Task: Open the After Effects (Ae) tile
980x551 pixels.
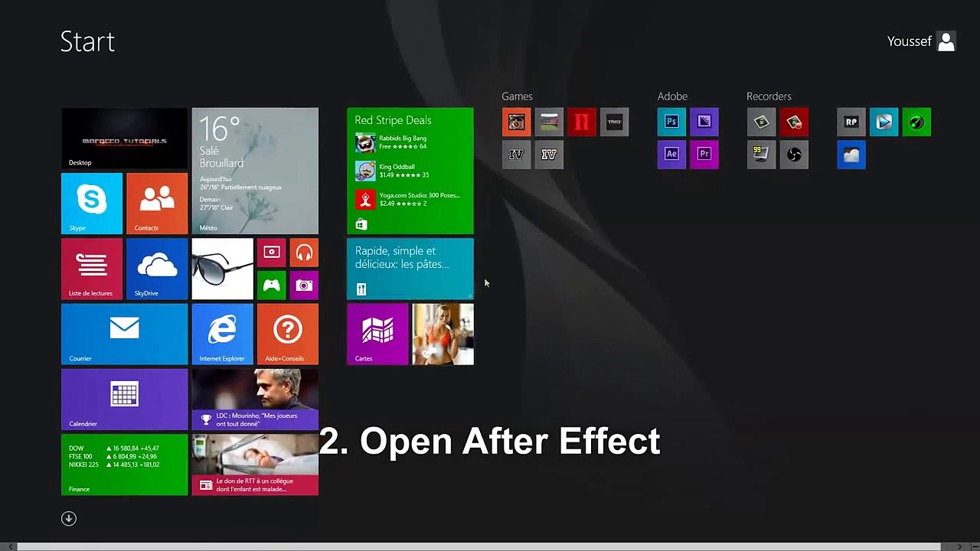Action: 671,155
